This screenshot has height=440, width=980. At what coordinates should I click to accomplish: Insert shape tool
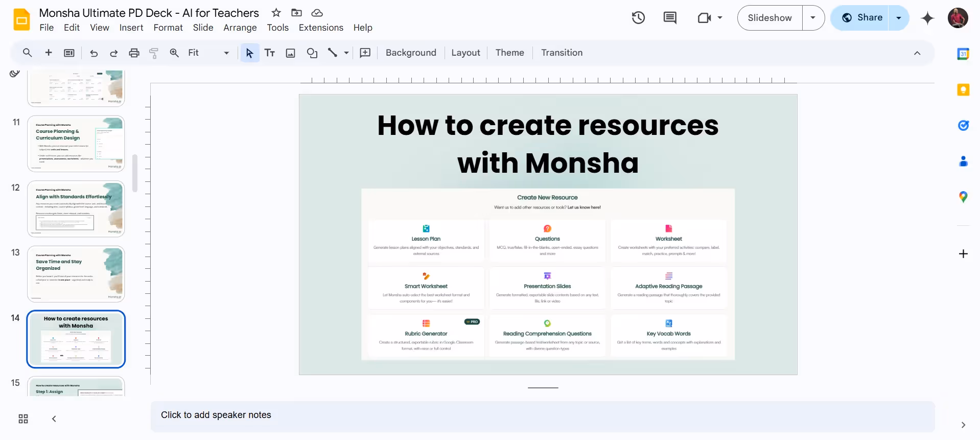point(312,53)
